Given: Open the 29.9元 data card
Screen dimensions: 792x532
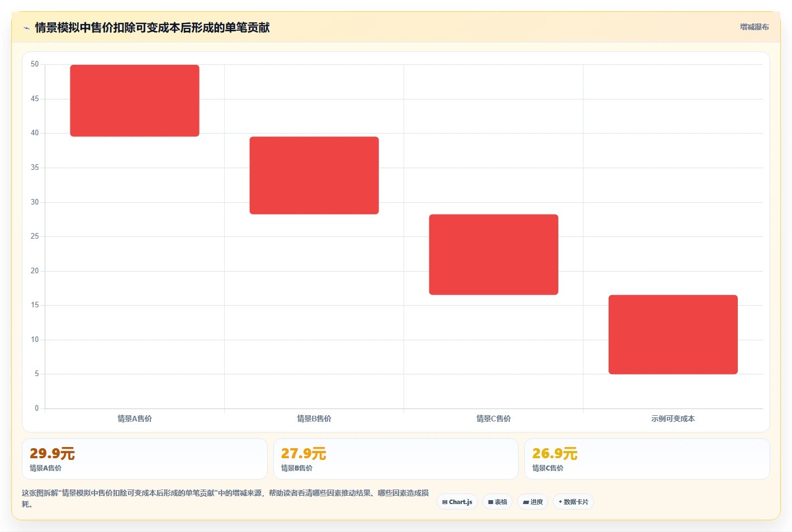Looking at the screenshot, I should tap(145, 459).
